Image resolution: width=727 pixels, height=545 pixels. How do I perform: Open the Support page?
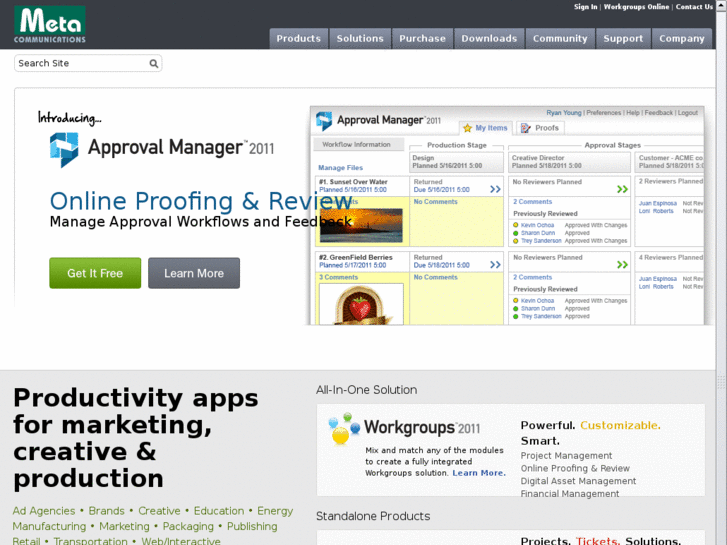click(623, 39)
